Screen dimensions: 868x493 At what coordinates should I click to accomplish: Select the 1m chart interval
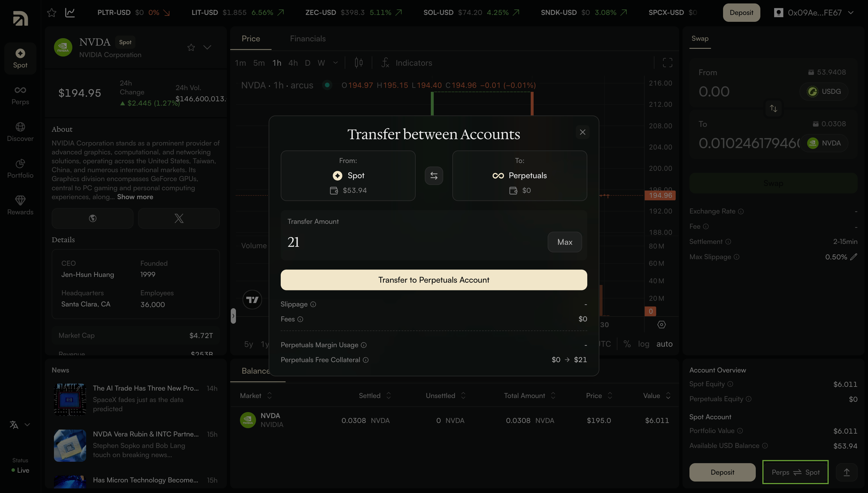(241, 63)
